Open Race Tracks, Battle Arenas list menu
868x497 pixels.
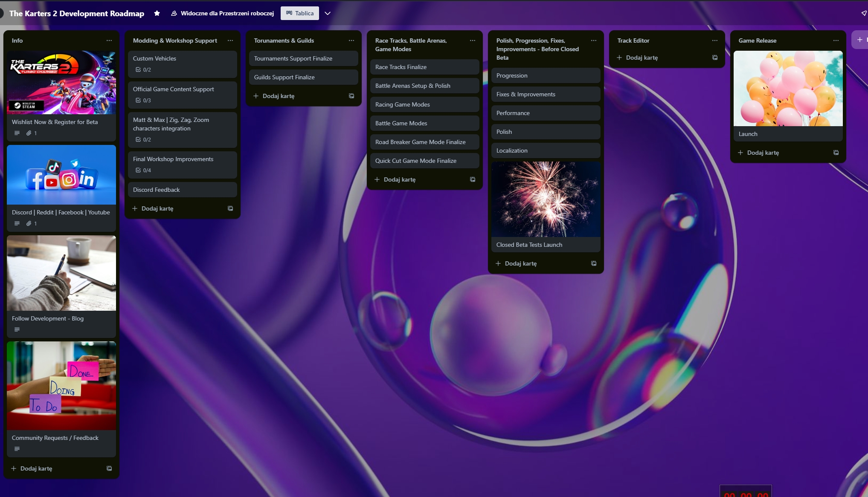tap(473, 40)
